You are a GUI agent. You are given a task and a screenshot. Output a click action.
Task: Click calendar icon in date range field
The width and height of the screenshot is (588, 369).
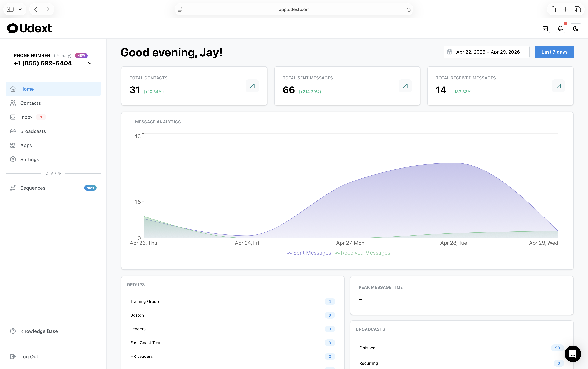(450, 52)
